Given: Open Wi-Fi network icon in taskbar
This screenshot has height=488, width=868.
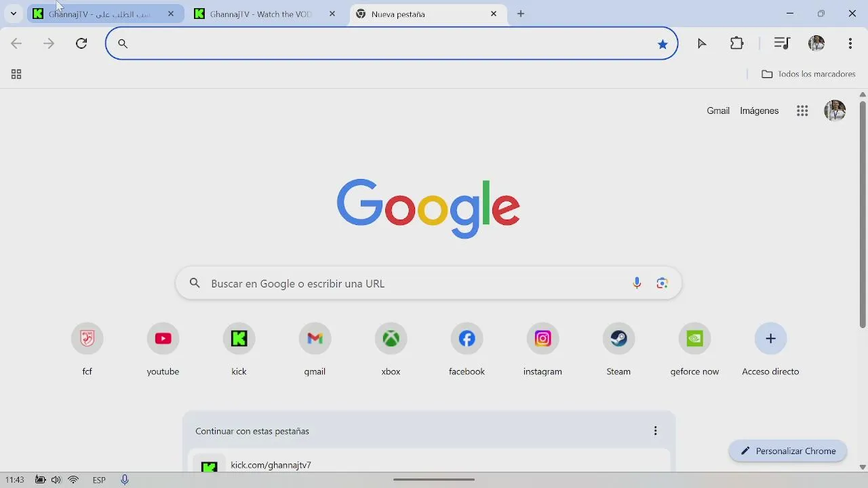Looking at the screenshot, I should (x=73, y=480).
